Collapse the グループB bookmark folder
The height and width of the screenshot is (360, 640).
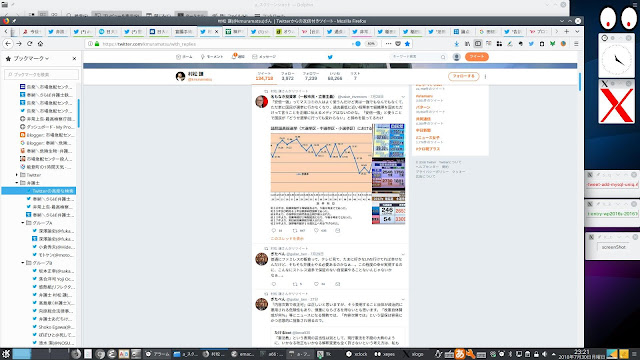[23, 263]
